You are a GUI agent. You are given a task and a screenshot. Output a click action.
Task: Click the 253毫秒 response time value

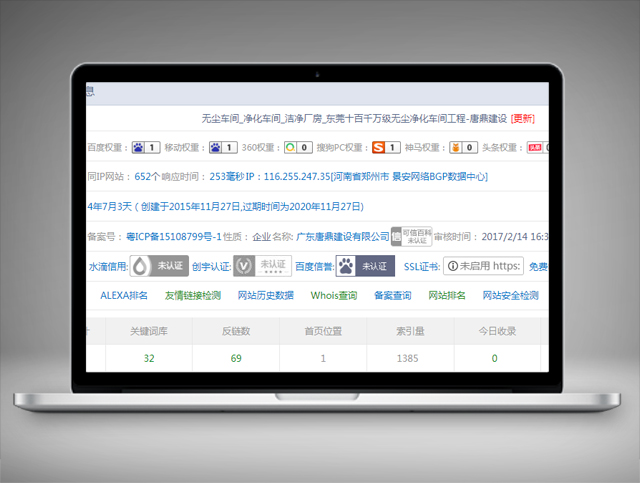point(227,177)
